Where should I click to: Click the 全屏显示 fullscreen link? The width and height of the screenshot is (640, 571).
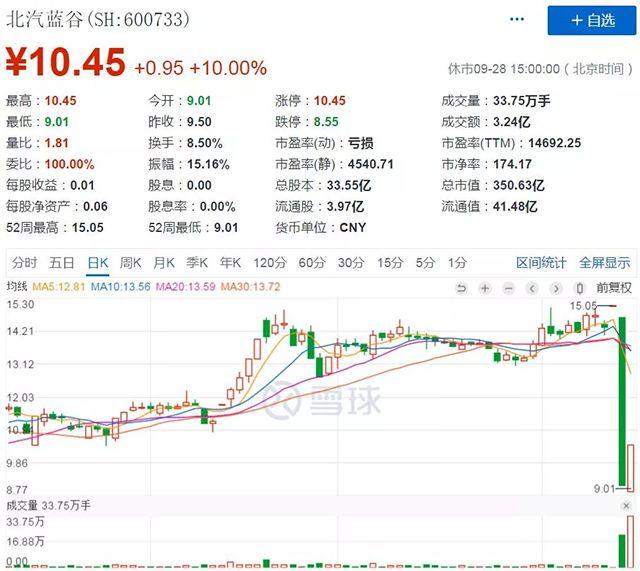click(x=604, y=262)
